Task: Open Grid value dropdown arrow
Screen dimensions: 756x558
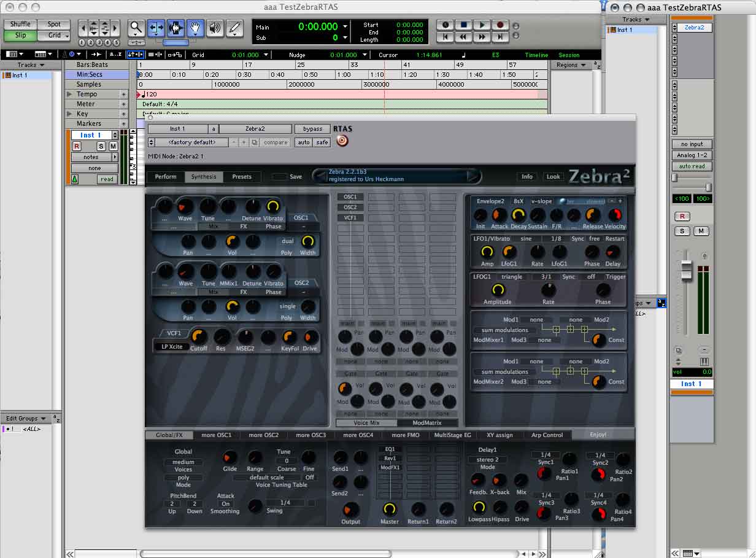Action: 266,55
